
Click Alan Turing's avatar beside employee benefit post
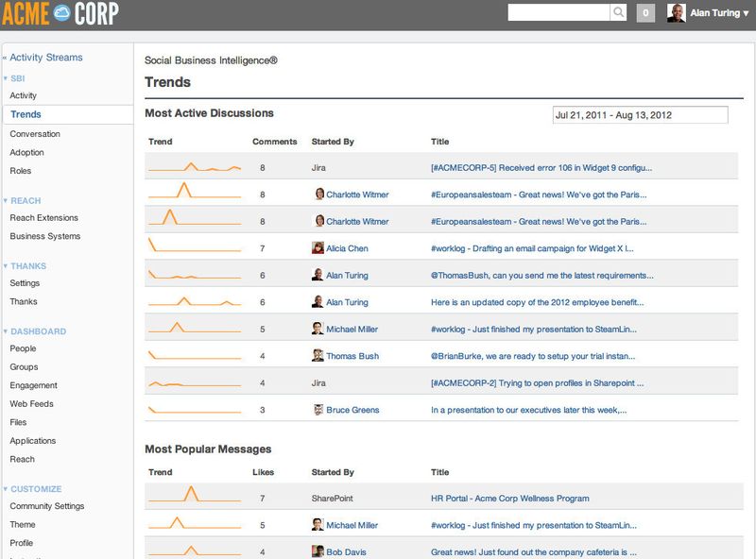[x=318, y=302]
